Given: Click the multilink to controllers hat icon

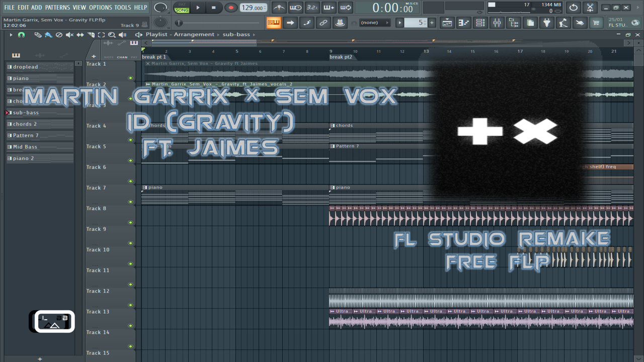Looking at the screenshot, I should click(x=340, y=23).
